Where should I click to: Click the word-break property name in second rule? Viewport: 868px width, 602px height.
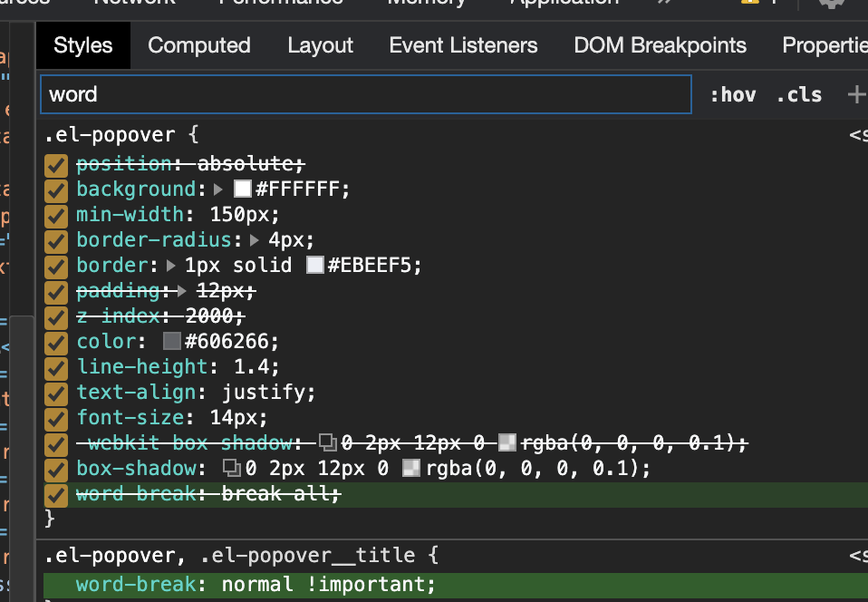(136, 584)
